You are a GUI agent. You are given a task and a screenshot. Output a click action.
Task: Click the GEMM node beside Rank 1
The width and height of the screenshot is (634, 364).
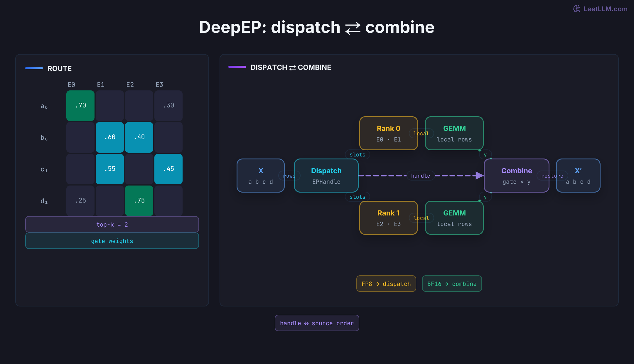(x=454, y=218)
